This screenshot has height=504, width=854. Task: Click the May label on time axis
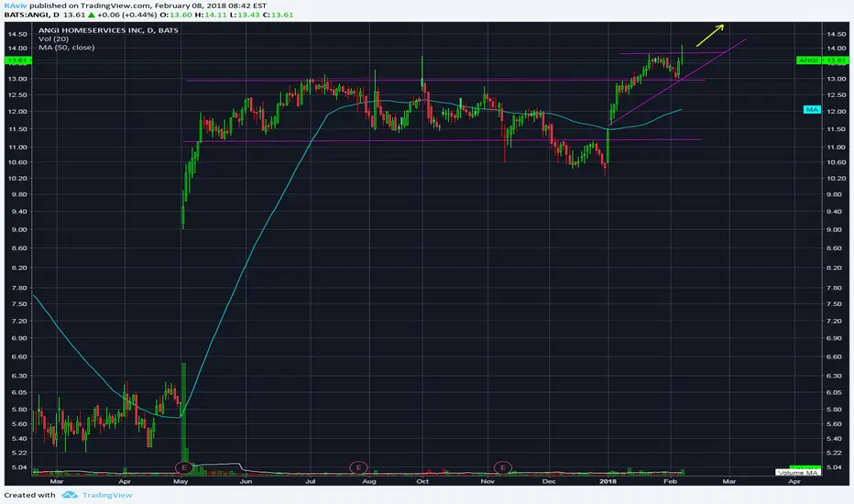[181, 481]
